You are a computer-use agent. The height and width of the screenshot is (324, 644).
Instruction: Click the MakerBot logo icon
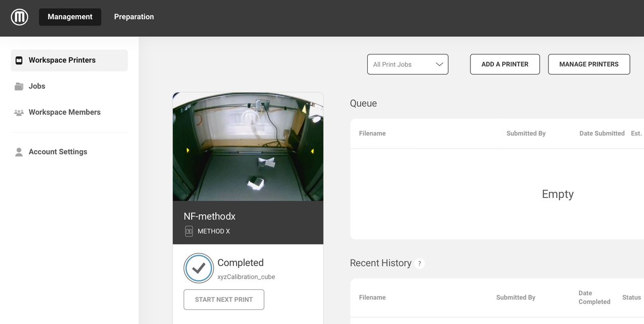coord(20,17)
